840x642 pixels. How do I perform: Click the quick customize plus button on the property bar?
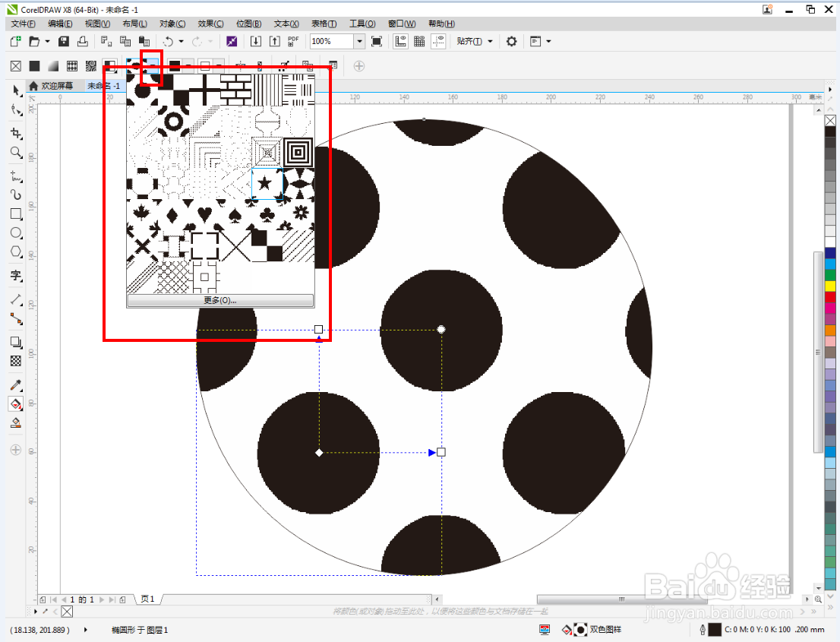point(359,66)
